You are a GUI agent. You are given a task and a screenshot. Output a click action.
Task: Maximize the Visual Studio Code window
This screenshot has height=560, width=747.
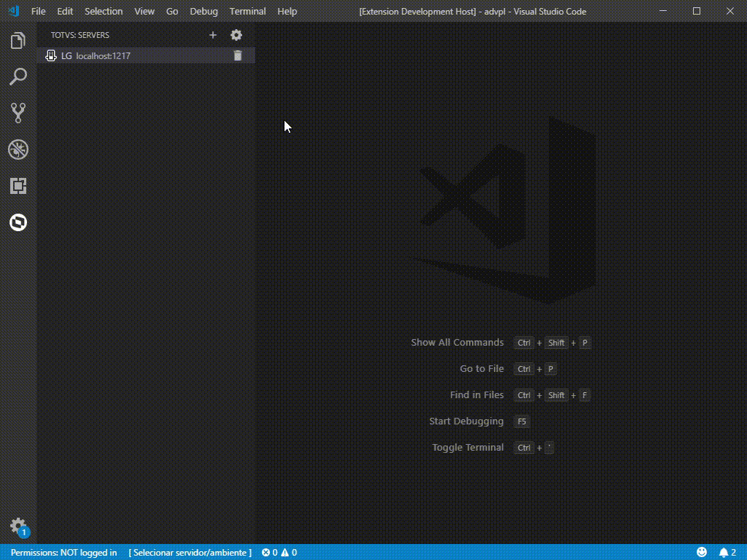tap(697, 11)
